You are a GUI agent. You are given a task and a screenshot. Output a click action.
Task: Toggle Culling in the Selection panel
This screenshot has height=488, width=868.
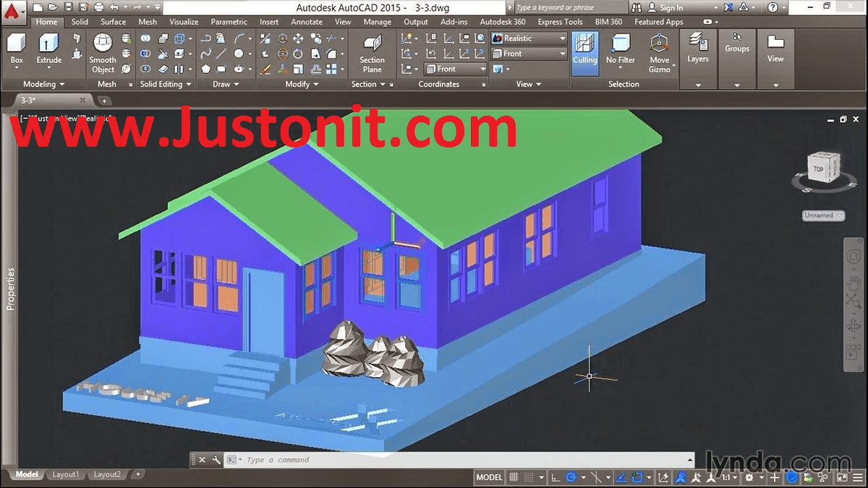[584, 49]
